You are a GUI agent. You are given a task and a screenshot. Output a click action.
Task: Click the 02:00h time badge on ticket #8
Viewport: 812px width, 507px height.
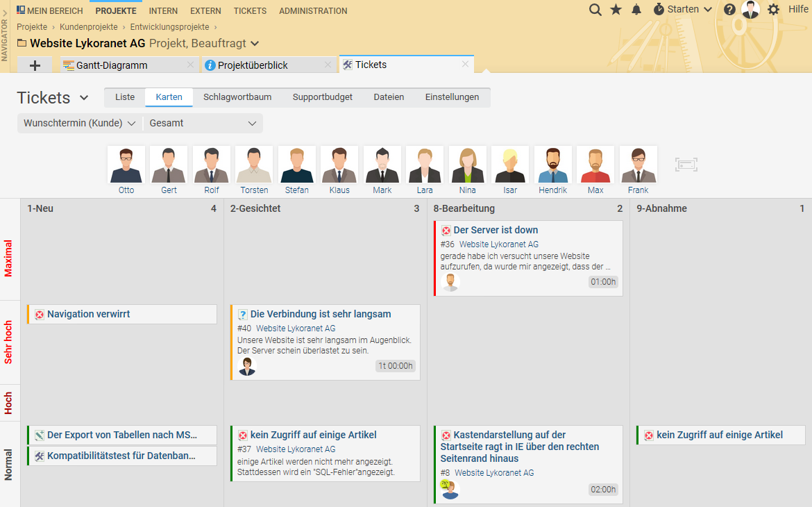pos(603,490)
